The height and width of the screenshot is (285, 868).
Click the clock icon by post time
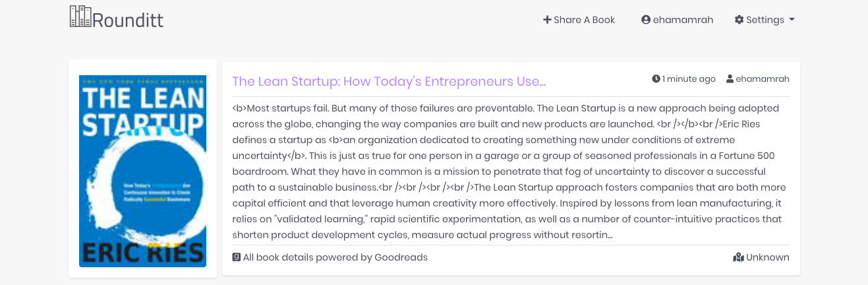tap(656, 79)
